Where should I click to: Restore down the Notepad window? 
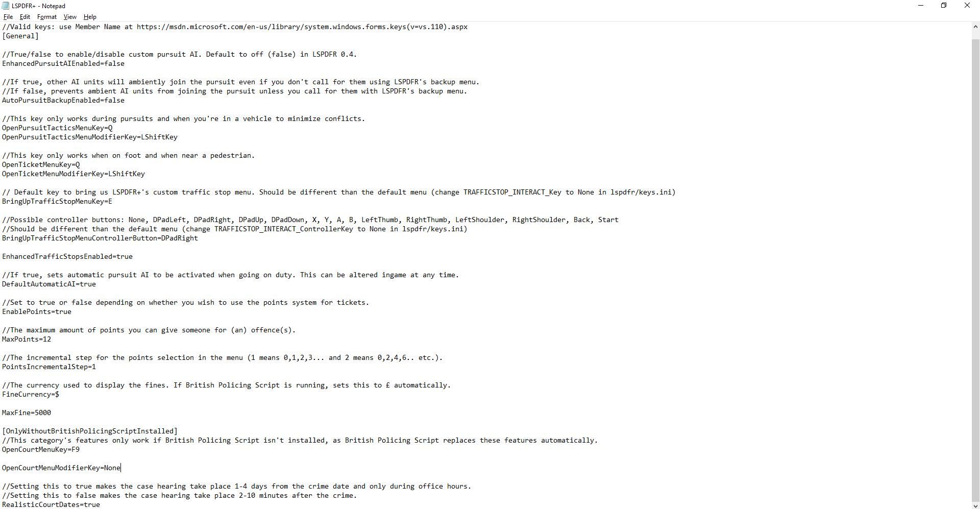944,6
